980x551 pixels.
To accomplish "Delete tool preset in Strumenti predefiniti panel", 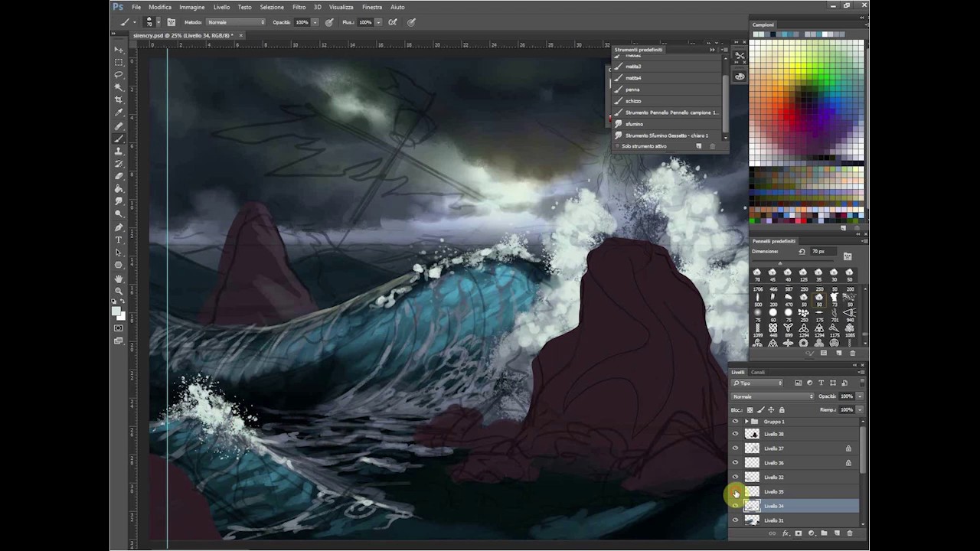I will click(712, 146).
